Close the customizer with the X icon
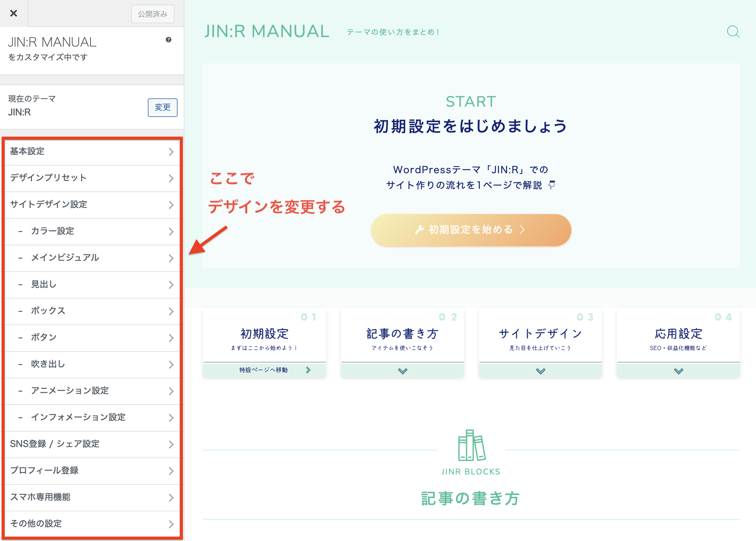Viewport: 756px width, 541px height. pos(14,13)
